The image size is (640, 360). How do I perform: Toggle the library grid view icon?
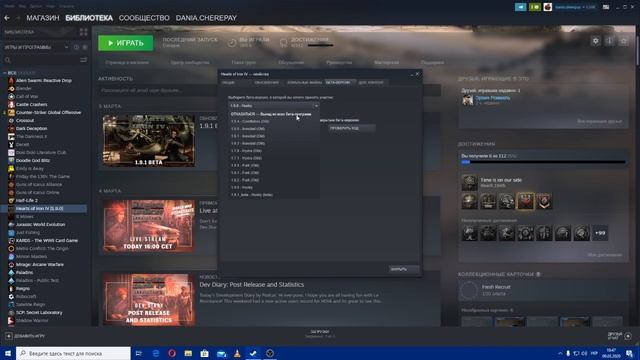(84, 32)
